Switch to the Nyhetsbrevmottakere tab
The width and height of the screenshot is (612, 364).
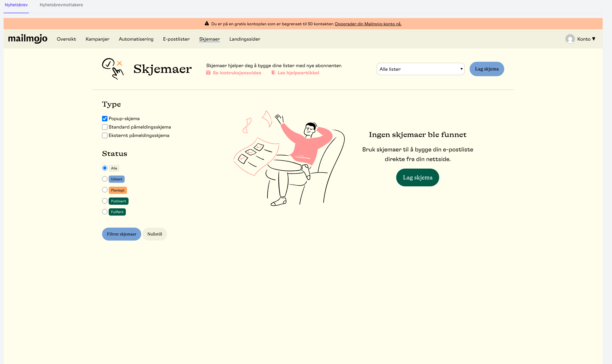[x=61, y=5]
